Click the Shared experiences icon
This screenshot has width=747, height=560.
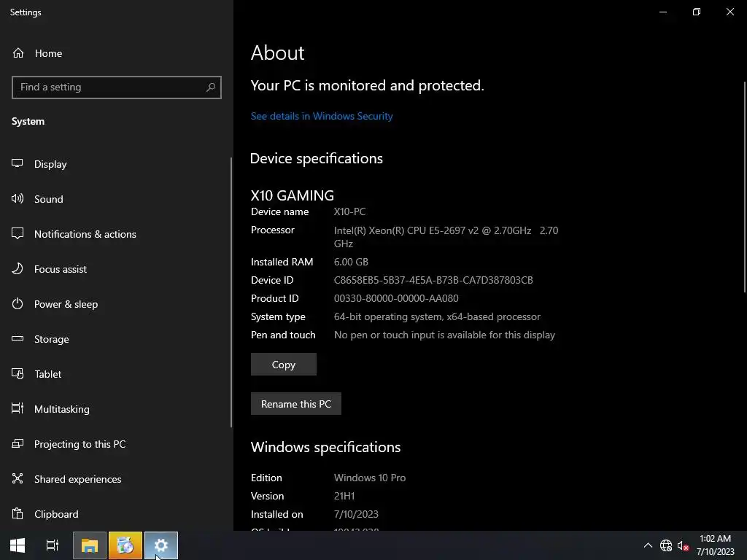pos(18,478)
